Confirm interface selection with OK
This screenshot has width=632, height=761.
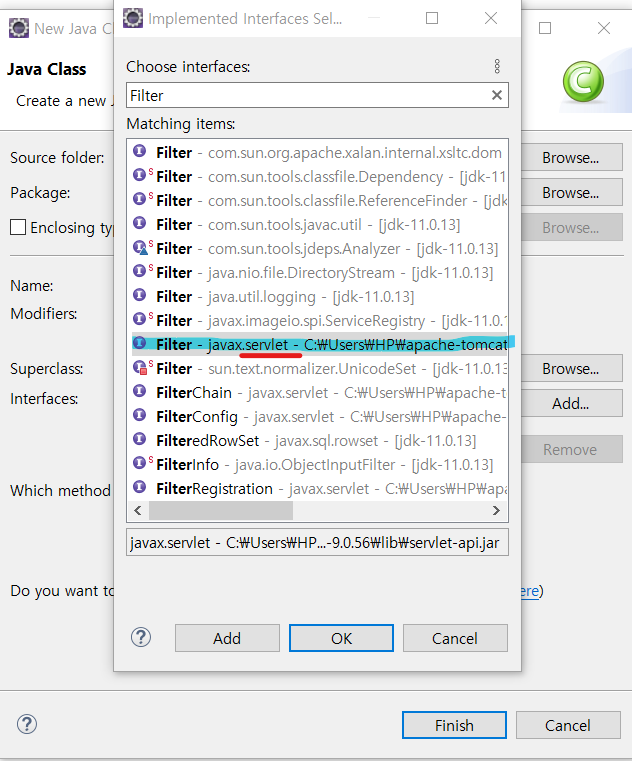pyautogui.click(x=341, y=638)
